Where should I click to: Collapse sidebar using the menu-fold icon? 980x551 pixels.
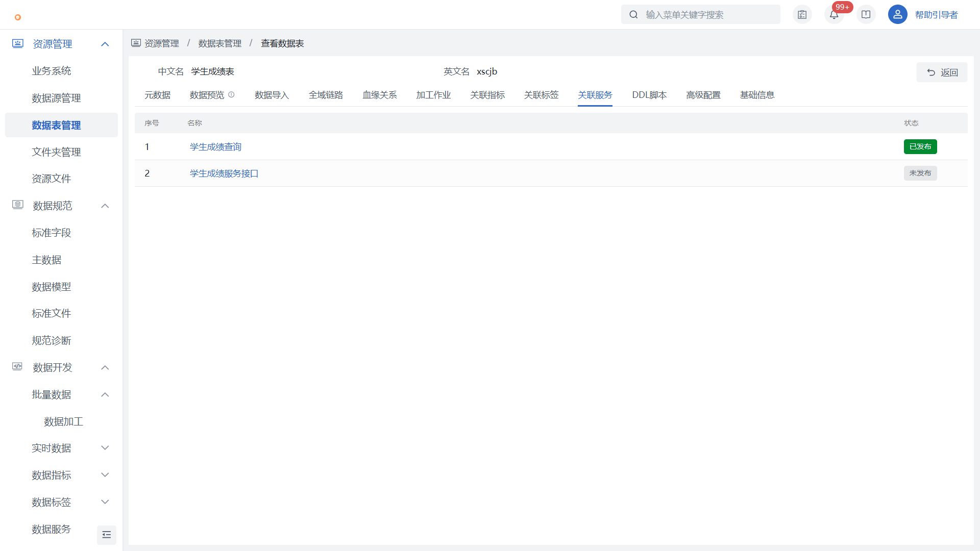[107, 535]
